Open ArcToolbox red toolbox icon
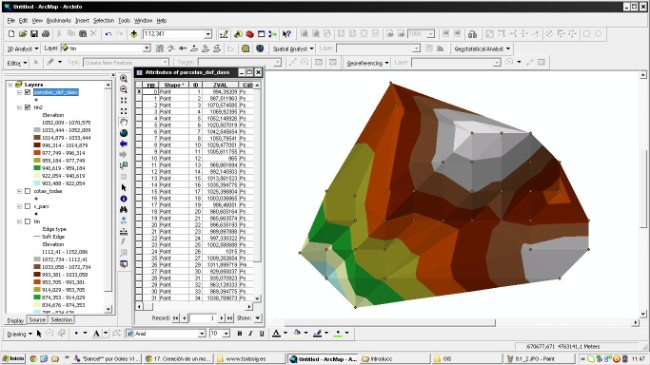The image size is (650, 365). (250, 34)
